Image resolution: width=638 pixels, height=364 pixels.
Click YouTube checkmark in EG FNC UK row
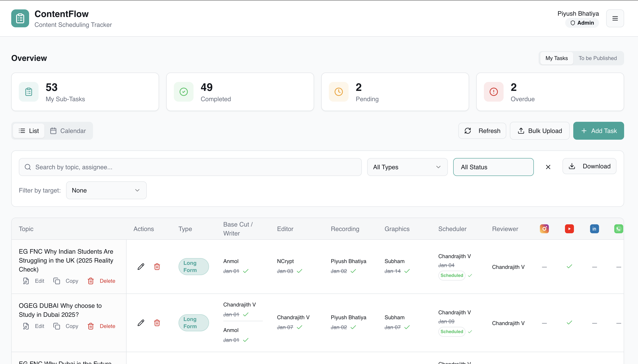[569, 266]
